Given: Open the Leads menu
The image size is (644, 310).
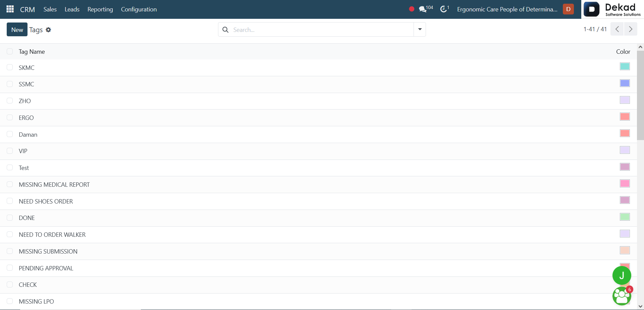Looking at the screenshot, I should [72, 9].
